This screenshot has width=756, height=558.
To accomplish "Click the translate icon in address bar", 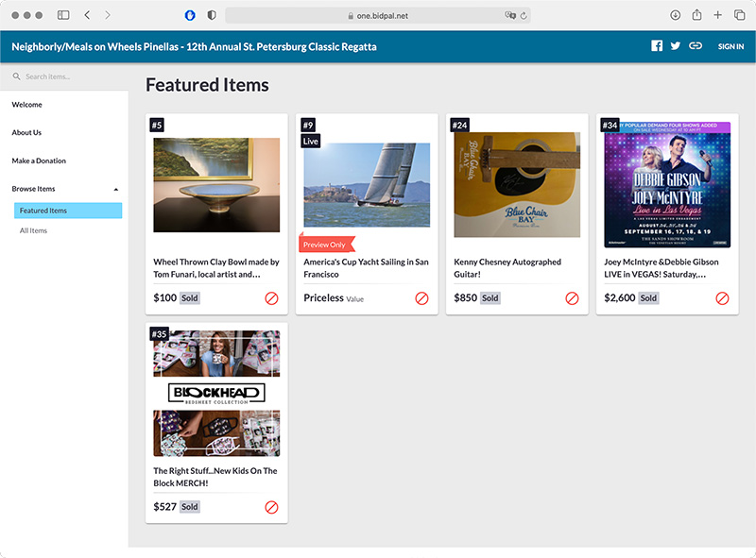I will click(509, 15).
